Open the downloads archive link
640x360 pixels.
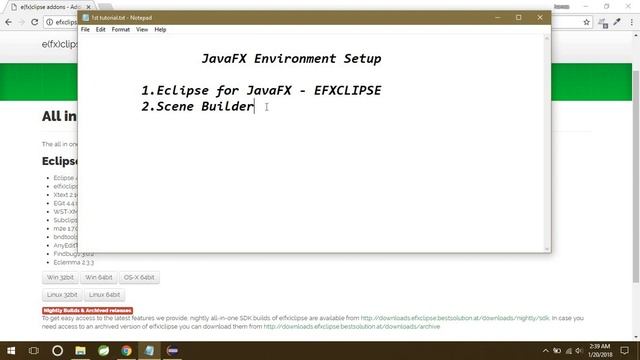[351, 327]
